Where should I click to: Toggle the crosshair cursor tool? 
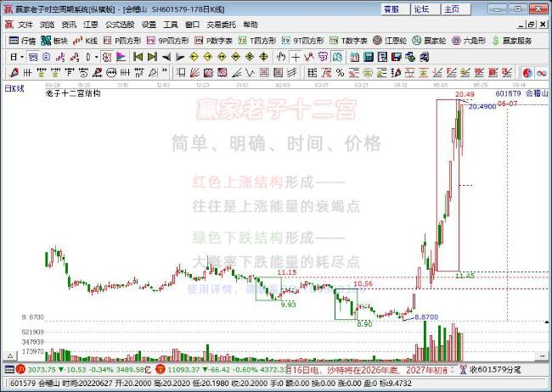pos(296,57)
